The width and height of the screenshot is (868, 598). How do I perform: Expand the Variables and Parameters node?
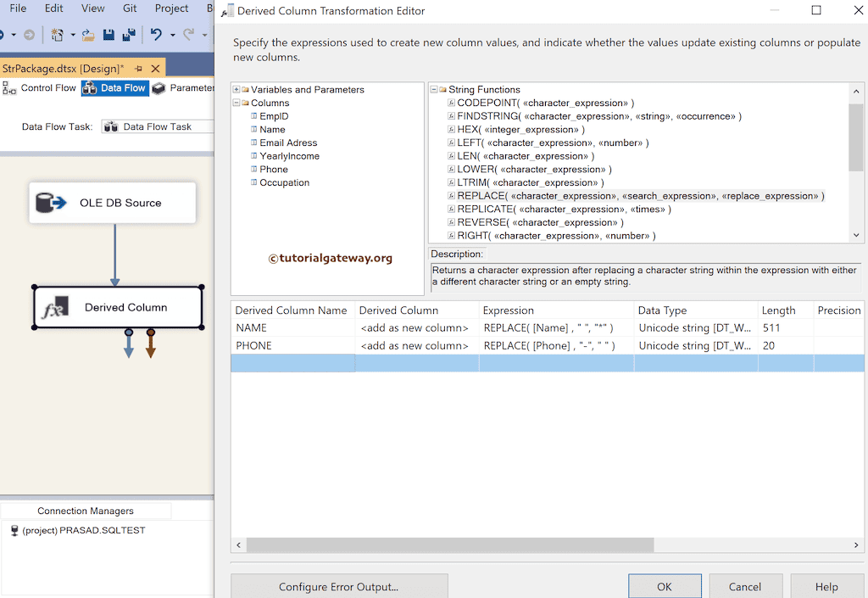point(235,89)
